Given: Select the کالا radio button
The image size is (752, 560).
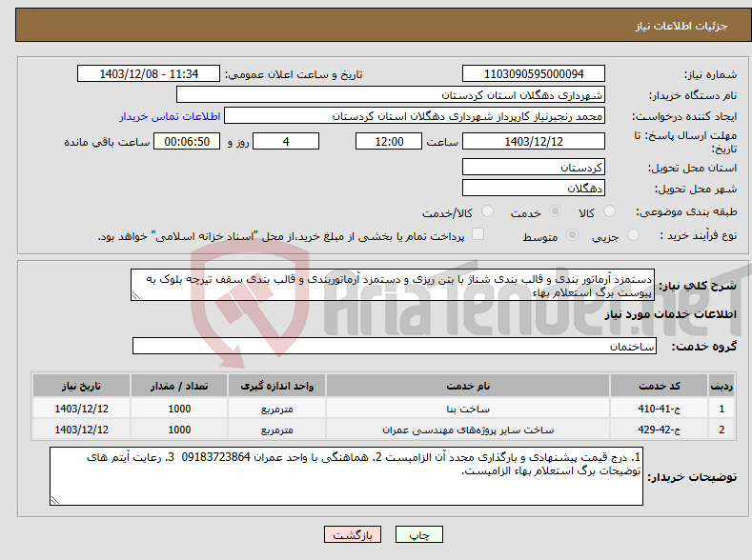Looking at the screenshot, I should pyautogui.click(x=610, y=211).
